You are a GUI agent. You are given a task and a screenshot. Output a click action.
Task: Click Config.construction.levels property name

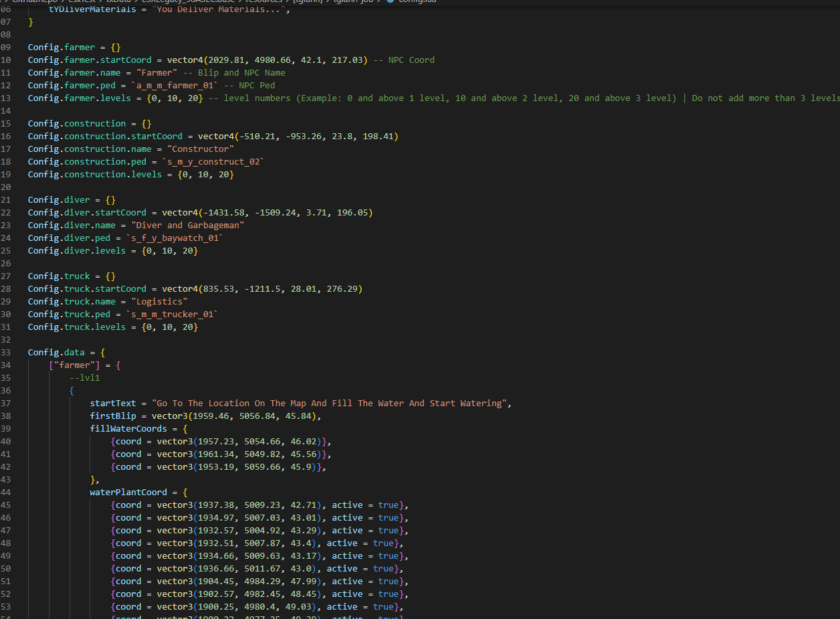pyautogui.click(x=95, y=175)
